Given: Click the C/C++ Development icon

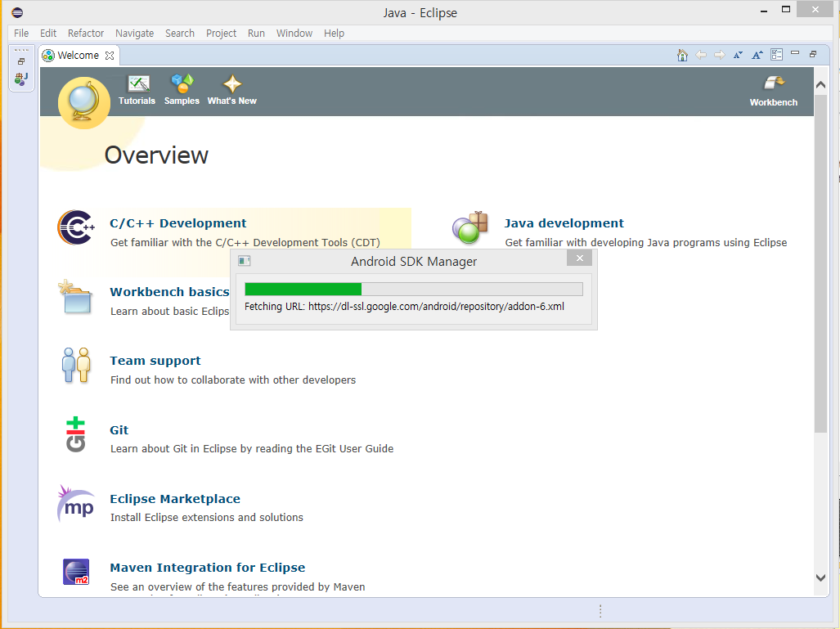Looking at the screenshot, I should coord(76,227).
